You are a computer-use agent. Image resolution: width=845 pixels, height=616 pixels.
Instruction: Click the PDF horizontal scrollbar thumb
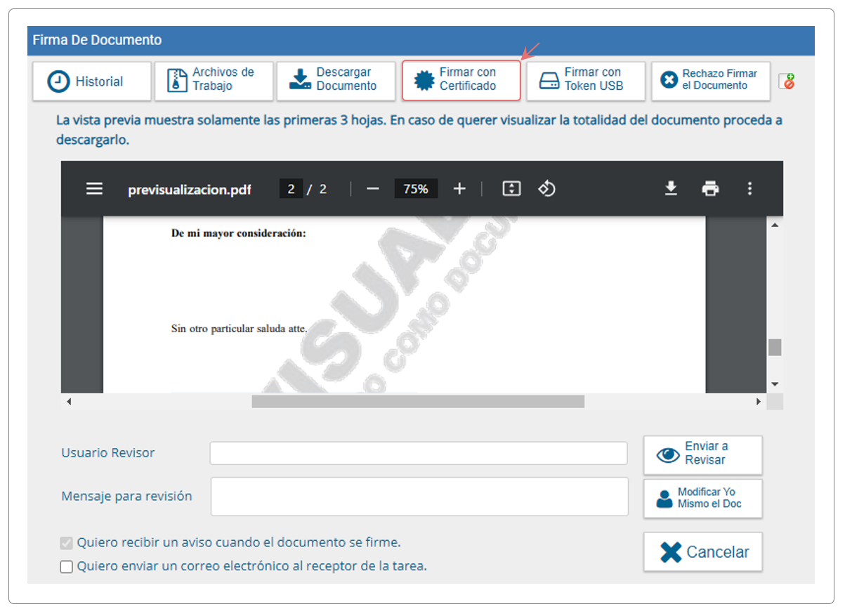point(418,402)
